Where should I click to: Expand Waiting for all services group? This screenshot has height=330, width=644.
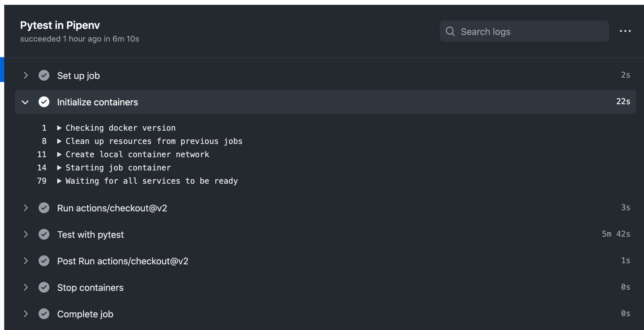point(59,181)
